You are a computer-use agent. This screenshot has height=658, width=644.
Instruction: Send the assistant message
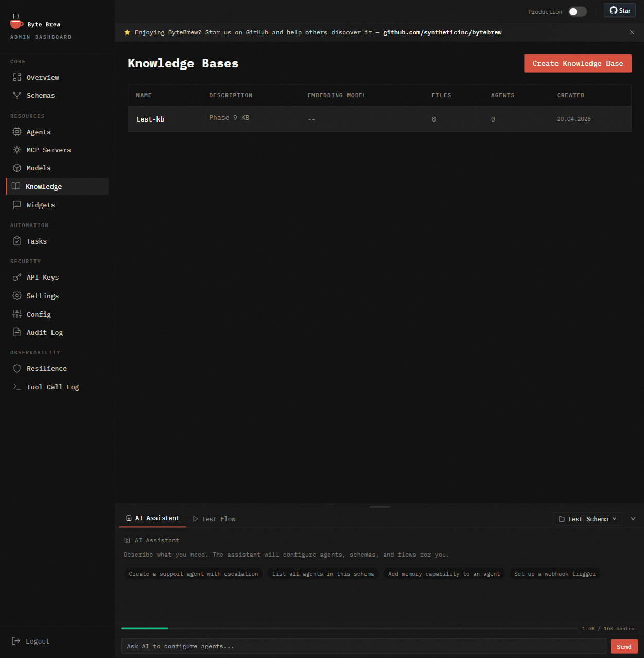(624, 647)
